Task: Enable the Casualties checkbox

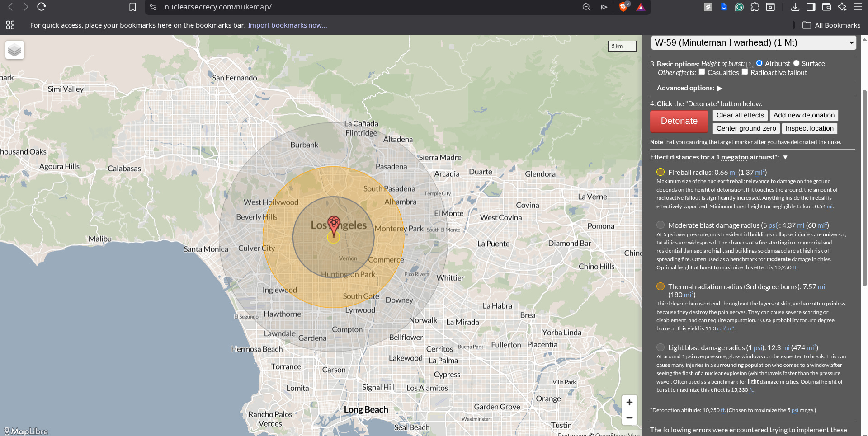Action: (x=702, y=72)
